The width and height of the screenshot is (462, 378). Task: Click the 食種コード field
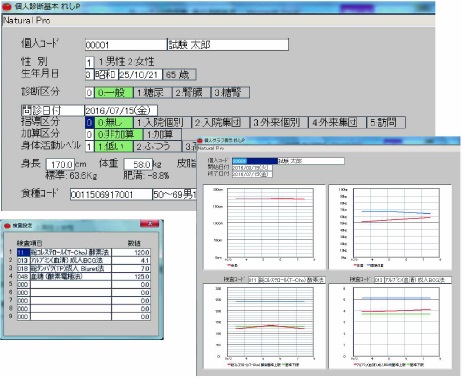(111, 194)
